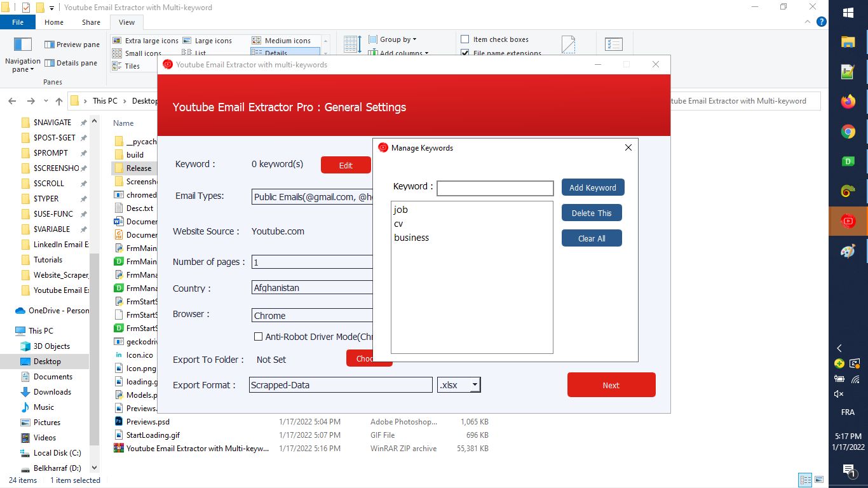Open the Number of pages dropdown
The image size is (868, 488).
[x=312, y=262]
